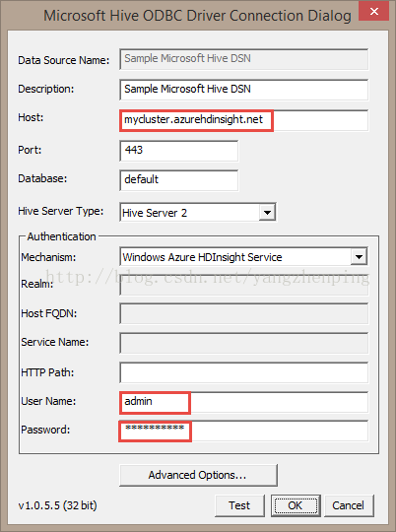This screenshot has height=532, width=396.
Task: Click the Realm input field
Action: click(243, 286)
